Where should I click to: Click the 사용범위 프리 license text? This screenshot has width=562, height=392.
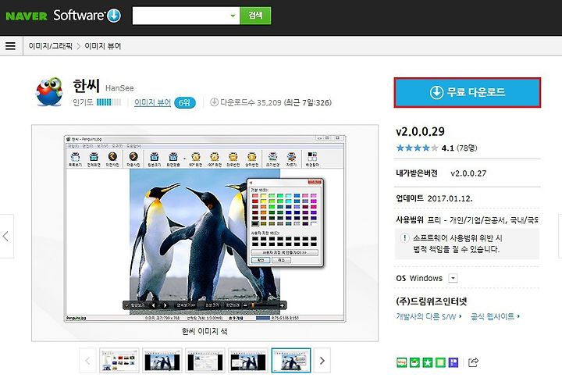[467, 220]
